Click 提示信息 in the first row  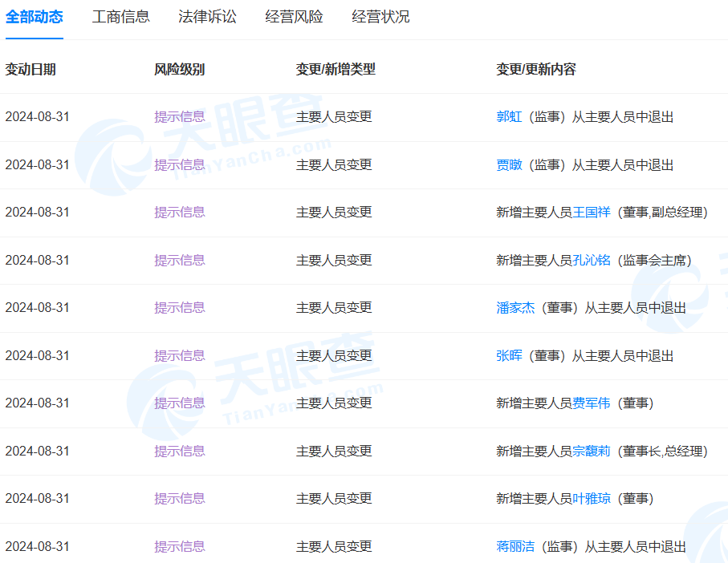point(179,117)
